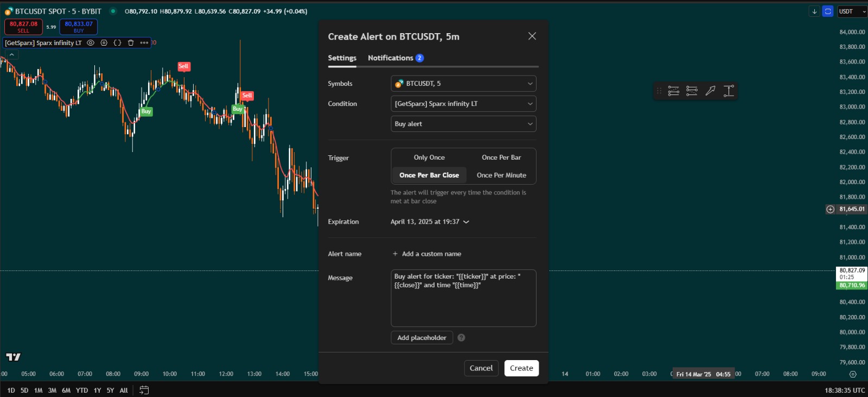This screenshot has width=868, height=397.
Task: Select the price range measure tool
Action: pyautogui.click(x=729, y=91)
